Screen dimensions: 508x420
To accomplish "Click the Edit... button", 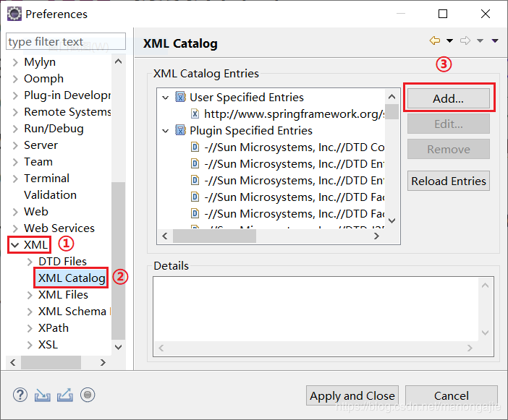I will [449, 124].
